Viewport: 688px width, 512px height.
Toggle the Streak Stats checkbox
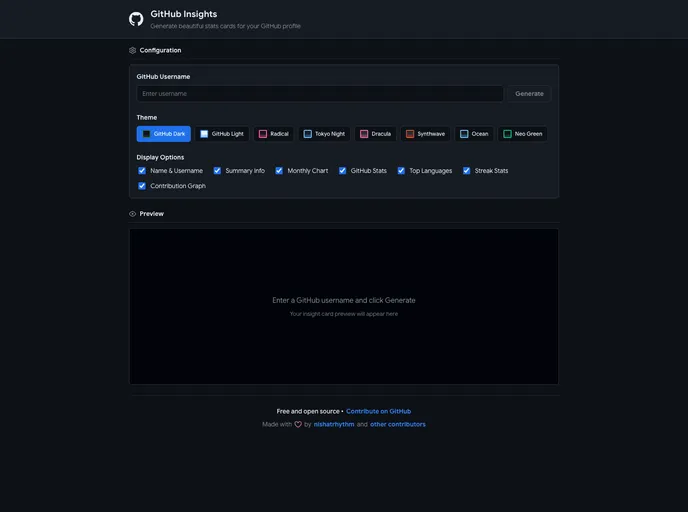coord(466,171)
